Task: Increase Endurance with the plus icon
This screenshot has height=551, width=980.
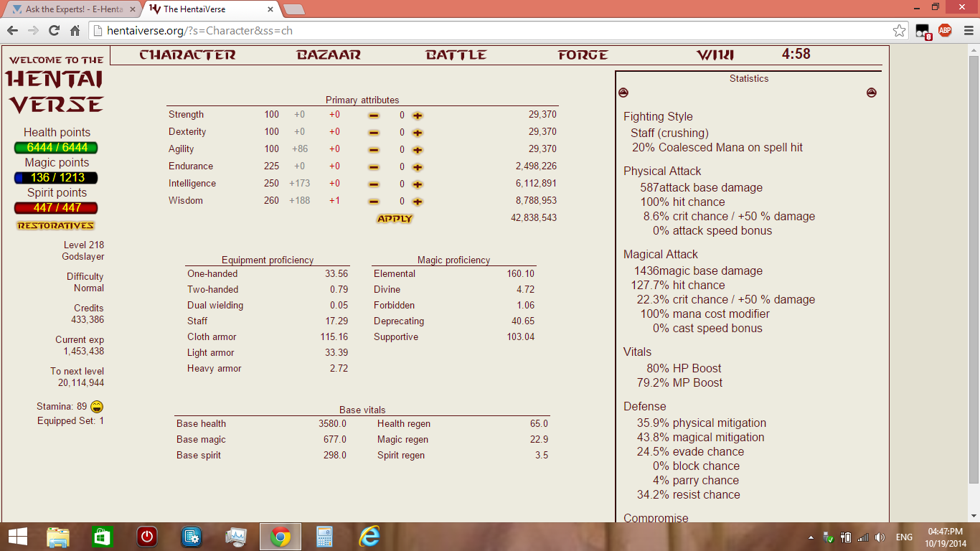Action: (418, 166)
